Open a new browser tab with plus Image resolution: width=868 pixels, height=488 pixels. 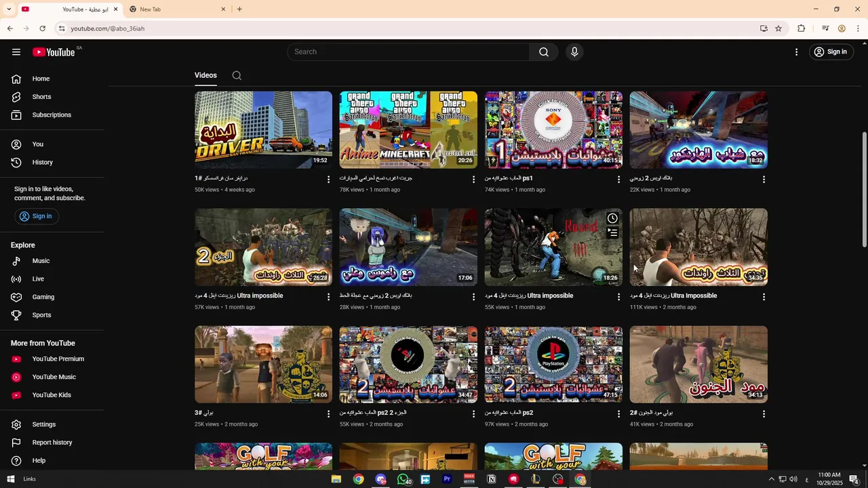pyautogui.click(x=239, y=9)
